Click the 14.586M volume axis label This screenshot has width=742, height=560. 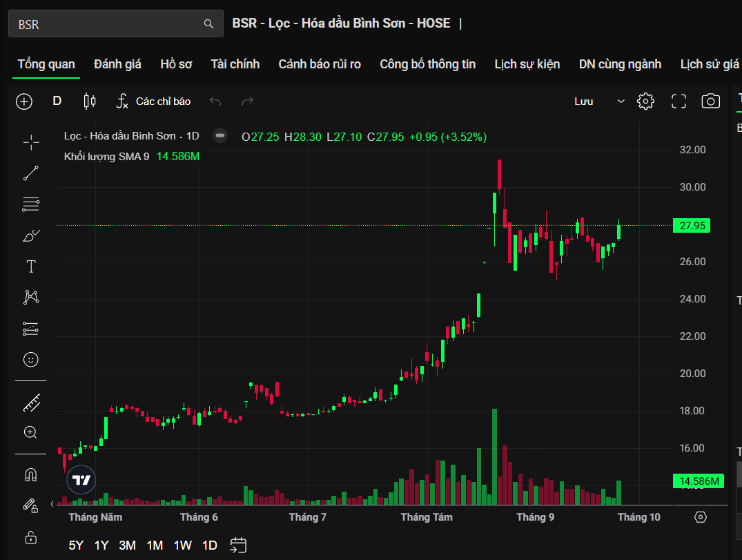(699, 481)
